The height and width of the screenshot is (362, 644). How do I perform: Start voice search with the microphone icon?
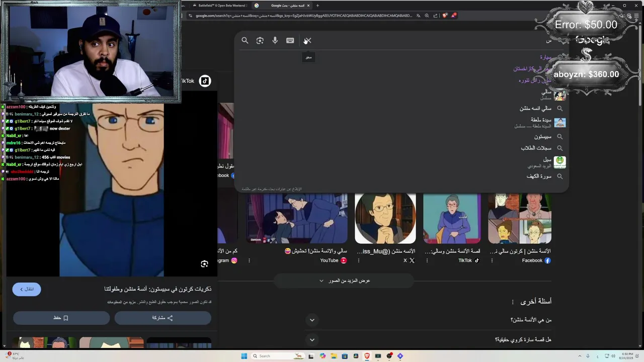(x=275, y=41)
